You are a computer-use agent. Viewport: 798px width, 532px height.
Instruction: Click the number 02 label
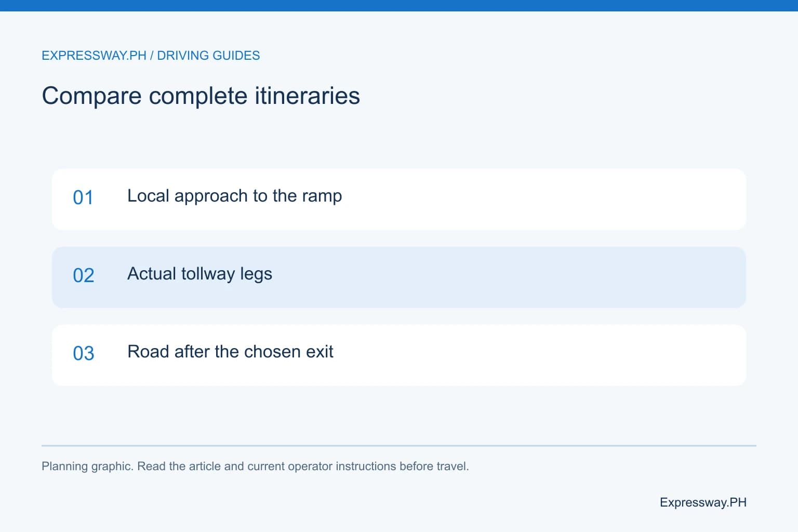83,275
